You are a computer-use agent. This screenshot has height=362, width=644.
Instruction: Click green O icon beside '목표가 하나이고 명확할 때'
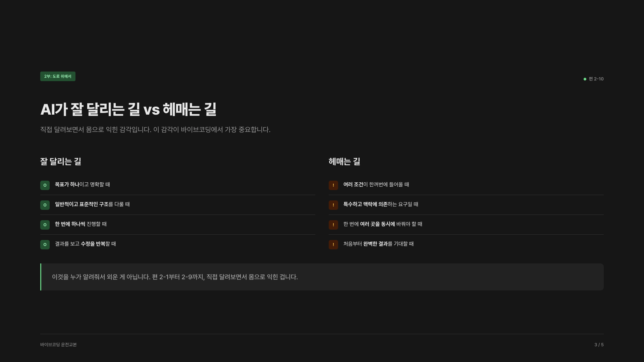[45, 185]
